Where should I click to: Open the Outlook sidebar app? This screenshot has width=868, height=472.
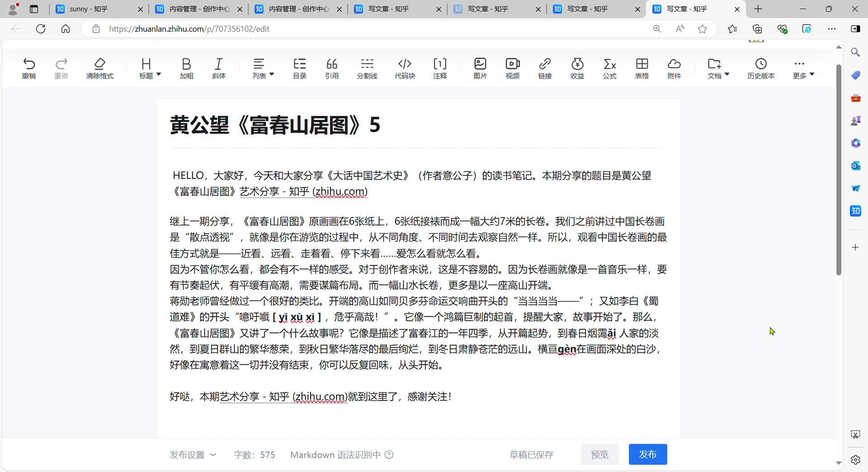coord(855,166)
